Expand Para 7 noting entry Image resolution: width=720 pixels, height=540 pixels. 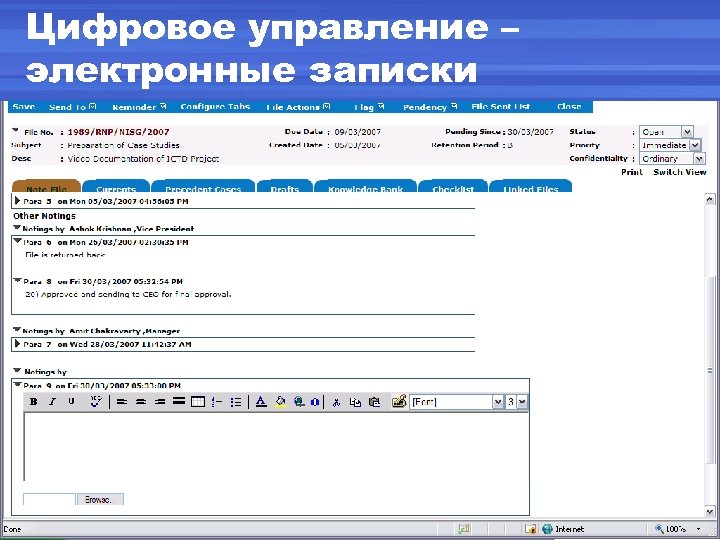pyautogui.click(x=17, y=343)
